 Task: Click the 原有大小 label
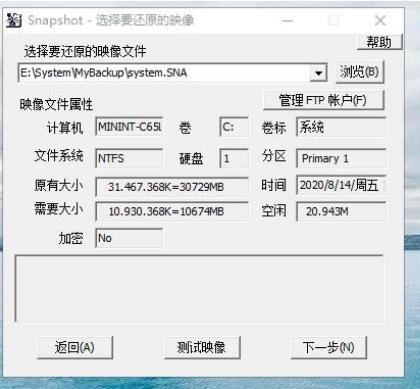59,185
